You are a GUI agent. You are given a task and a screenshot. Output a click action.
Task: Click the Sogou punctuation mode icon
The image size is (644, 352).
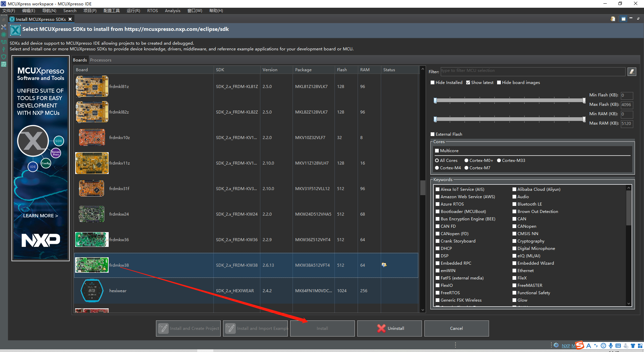596,346
